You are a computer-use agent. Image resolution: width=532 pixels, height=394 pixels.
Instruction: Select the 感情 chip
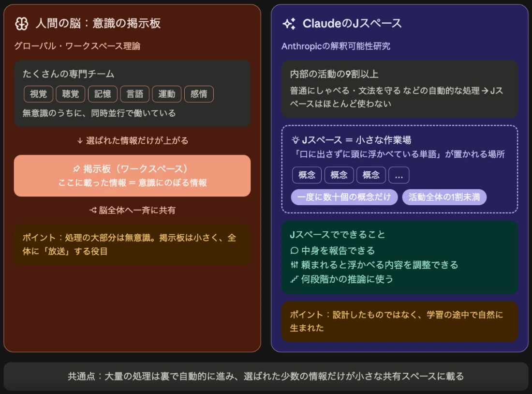[x=199, y=94]
